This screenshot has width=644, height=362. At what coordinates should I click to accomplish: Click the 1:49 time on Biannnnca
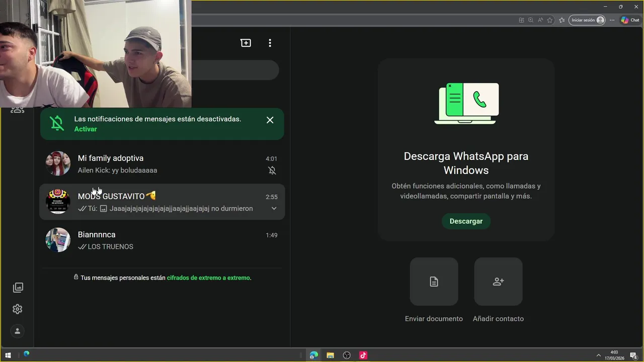coord(271,235)
